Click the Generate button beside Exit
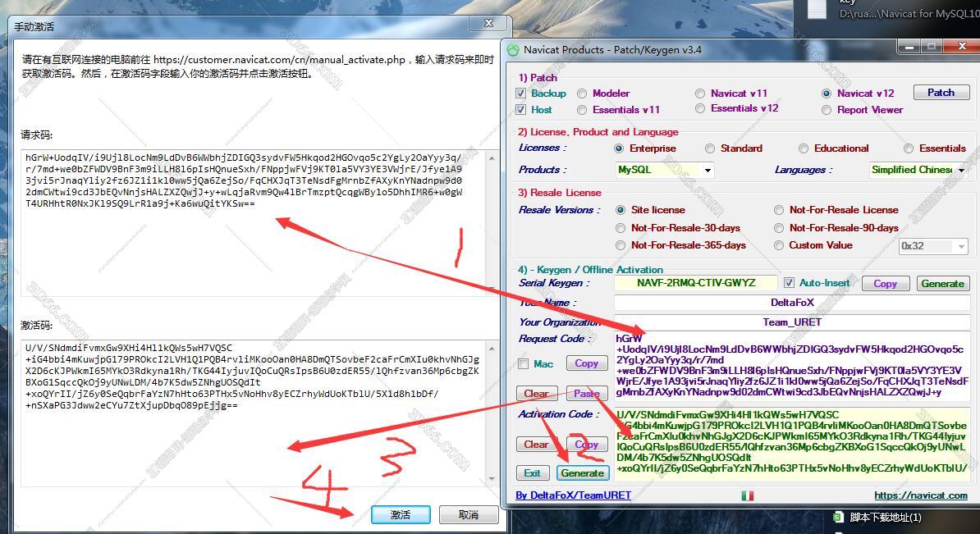This screenshot has width=980, height=534. coord(583,473)
